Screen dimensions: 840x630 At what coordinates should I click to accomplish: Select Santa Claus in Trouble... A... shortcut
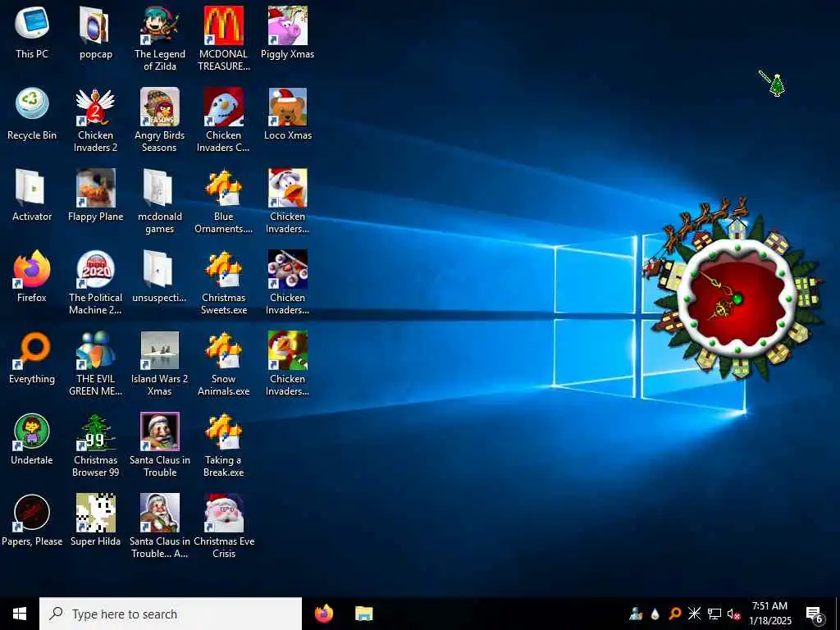[160, 526]
